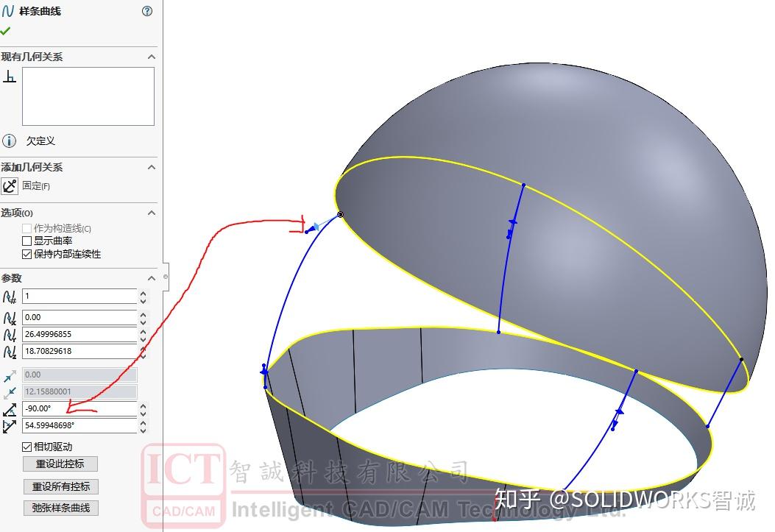Collapse the 选项(O) section
The width and height of the screenshot is (775, 532).
pos(152,213)
